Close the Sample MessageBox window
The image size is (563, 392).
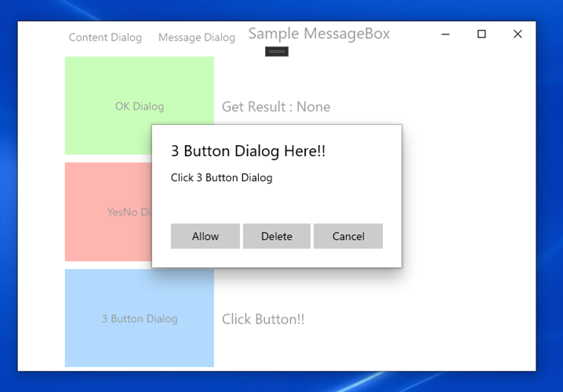[x=518, y=34]
